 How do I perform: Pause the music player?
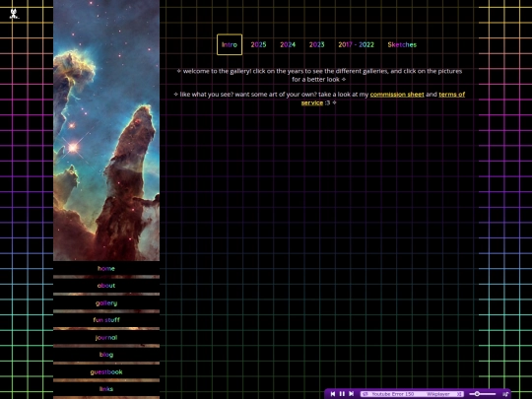coord(342,393)
